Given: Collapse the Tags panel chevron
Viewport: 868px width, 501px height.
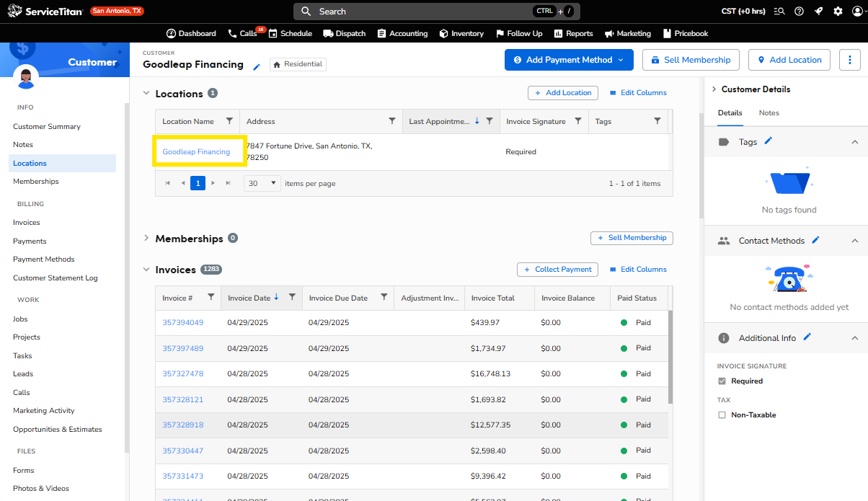Looking at the screenshot, I should click(855, 142).
